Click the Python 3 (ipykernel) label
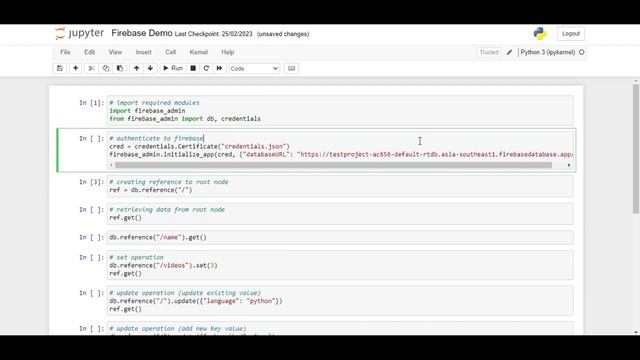 [x=548, y=52]
